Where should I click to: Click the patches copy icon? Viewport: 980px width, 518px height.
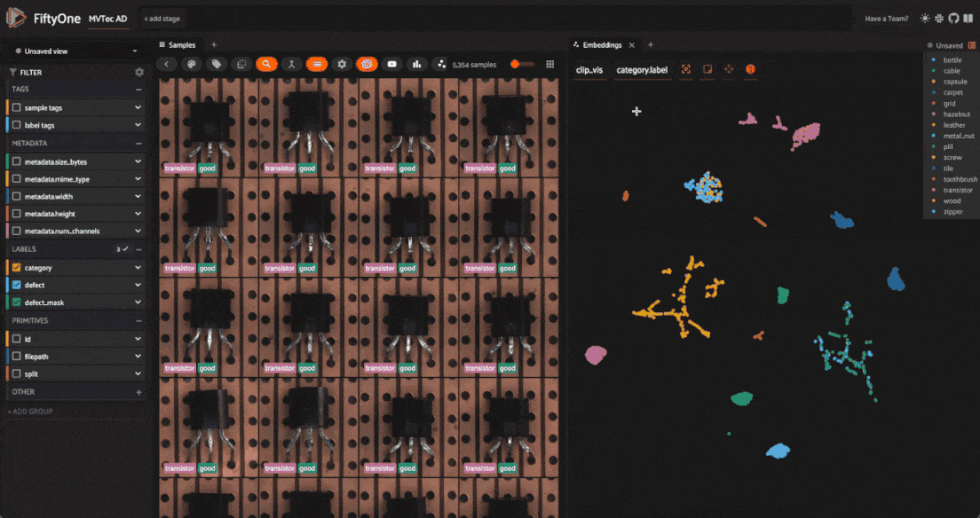pos(241,64)
